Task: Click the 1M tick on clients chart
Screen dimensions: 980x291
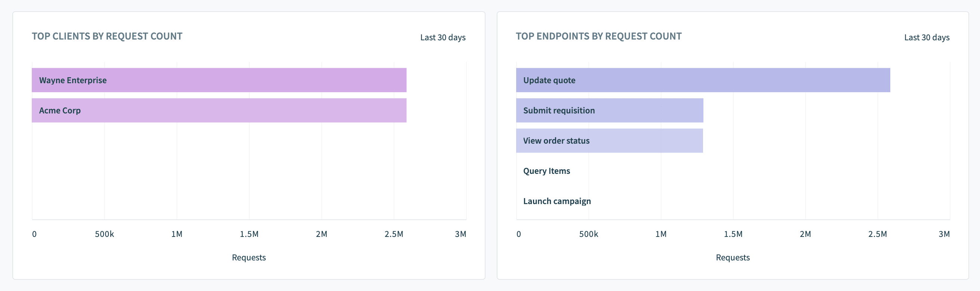Action: click(177, 234)
